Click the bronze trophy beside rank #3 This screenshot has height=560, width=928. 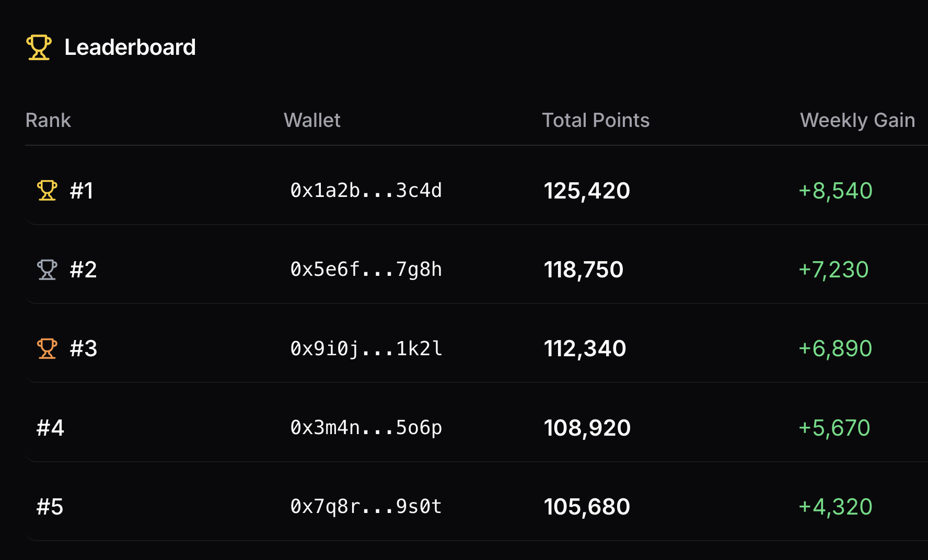[x=47, y=348]
